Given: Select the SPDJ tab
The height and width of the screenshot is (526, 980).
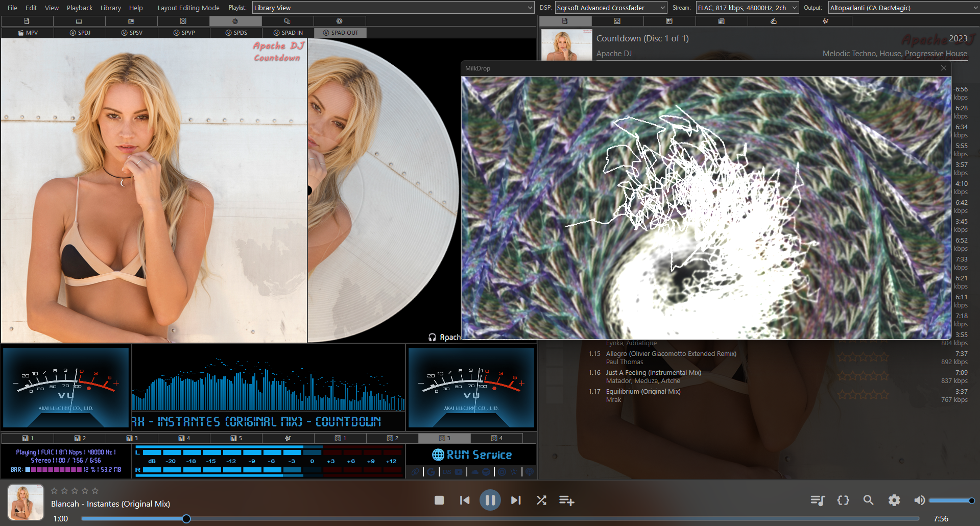Looking at the screenshot, I should [x=80, y=33].
